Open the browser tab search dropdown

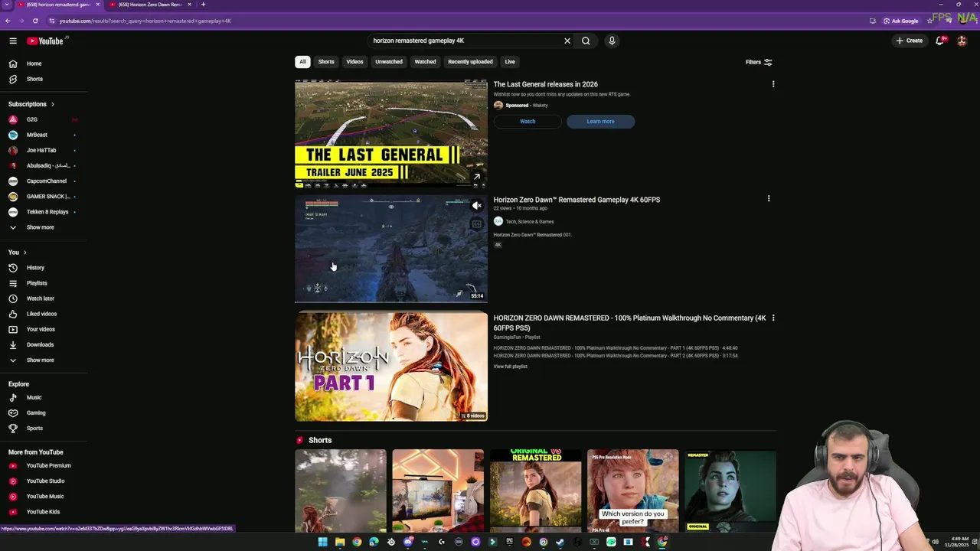(x=7, y=5)
